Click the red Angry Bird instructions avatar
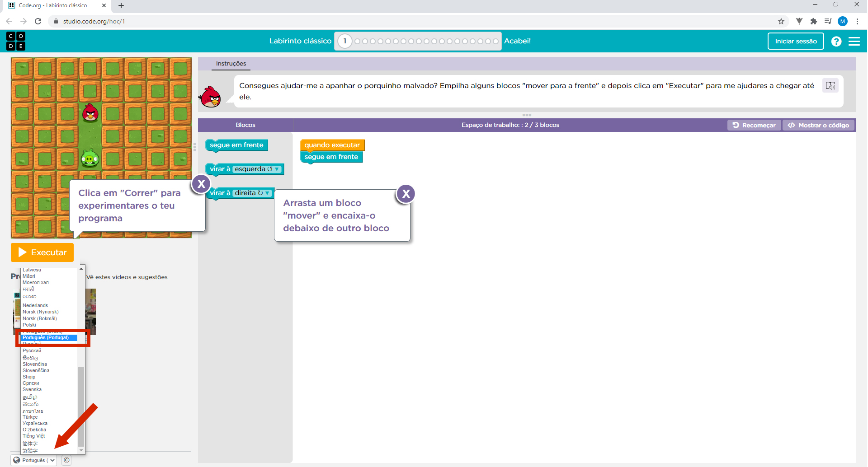Screen dimensions: 868x467 coord(210,96)
